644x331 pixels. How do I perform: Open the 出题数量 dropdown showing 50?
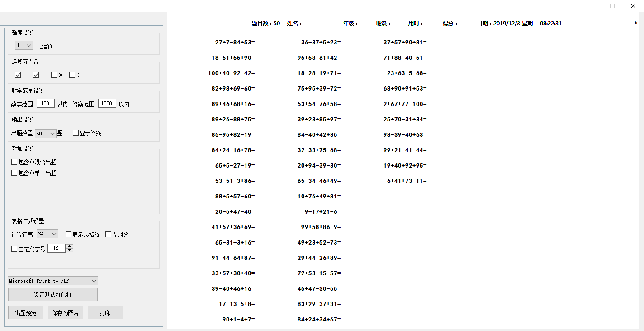pyautogui.click(x=45, y=134)
